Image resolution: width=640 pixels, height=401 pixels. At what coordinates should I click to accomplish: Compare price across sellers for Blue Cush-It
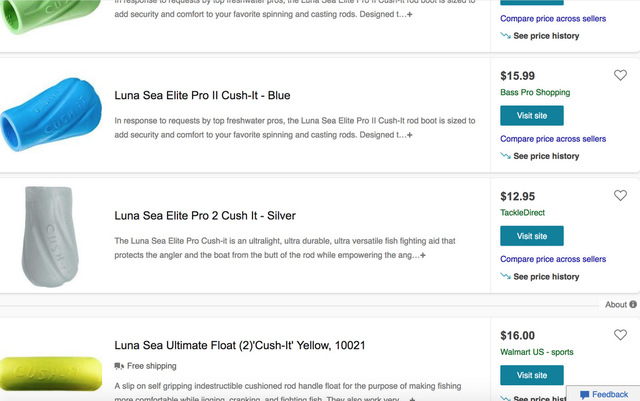point(552,139)
